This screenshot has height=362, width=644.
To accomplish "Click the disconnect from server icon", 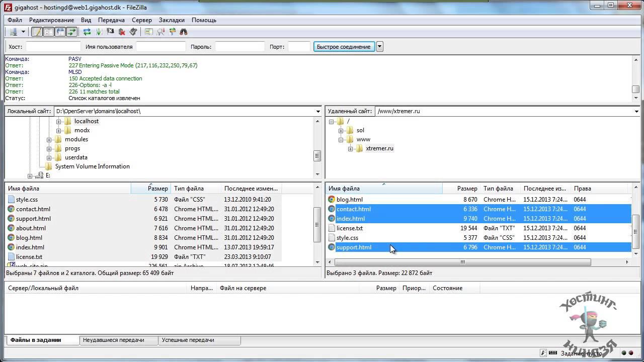I will pyautogui.click(x=122, y=32).
